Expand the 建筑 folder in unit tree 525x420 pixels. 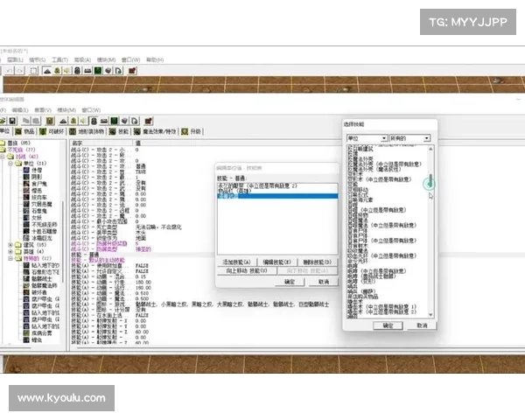tap(10, 245)
